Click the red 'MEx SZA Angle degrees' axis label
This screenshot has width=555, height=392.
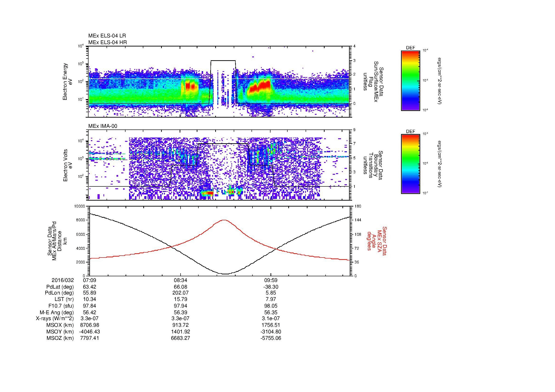[377, 241]
